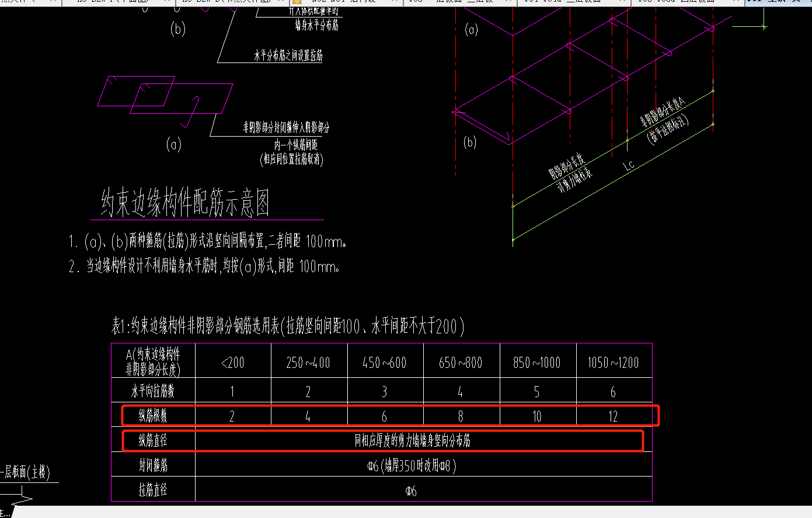Click the Lc dimension label
The height and width of the screenshot is (518, 812).
tap(629, 165)
